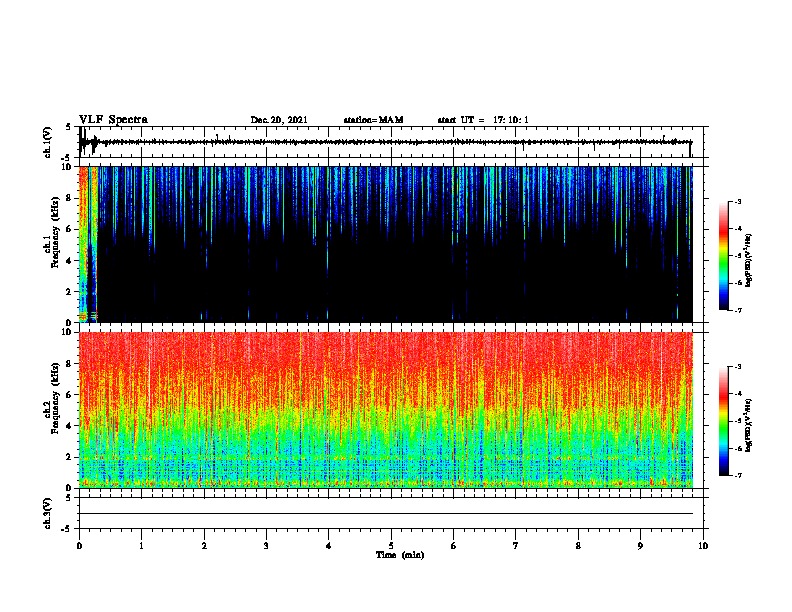Click time axis tick label "4"

(x=328, y=546)
